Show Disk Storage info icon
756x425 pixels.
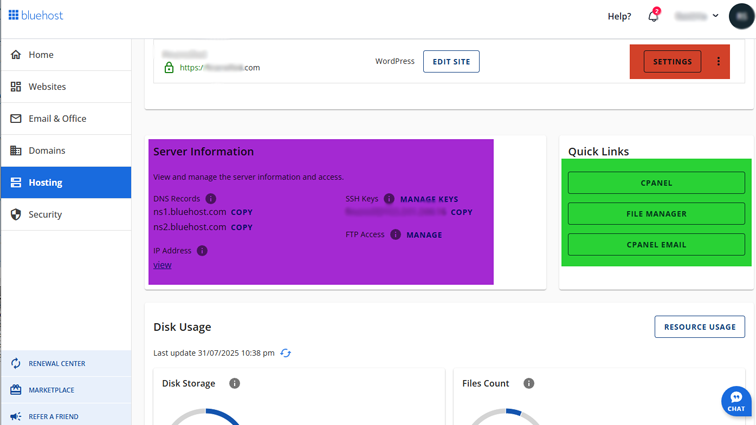point(234,383)
